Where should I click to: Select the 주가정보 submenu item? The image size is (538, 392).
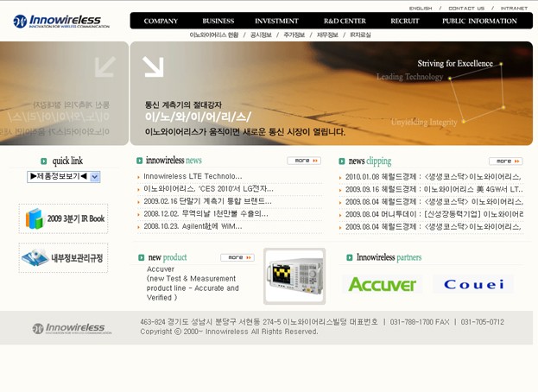pos(294,35)
